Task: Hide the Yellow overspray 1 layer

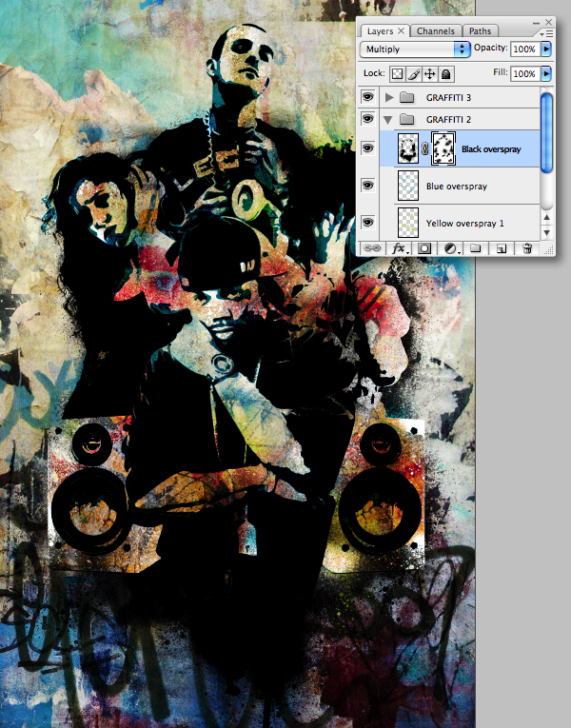Action: 368,222
